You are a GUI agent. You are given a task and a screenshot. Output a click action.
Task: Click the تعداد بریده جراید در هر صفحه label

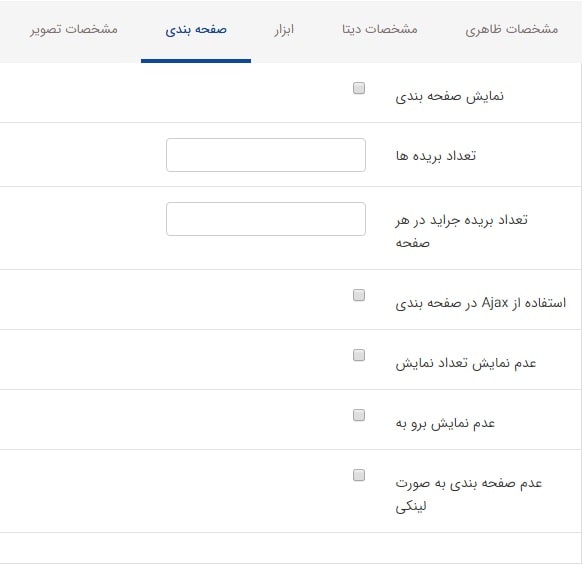462,231
